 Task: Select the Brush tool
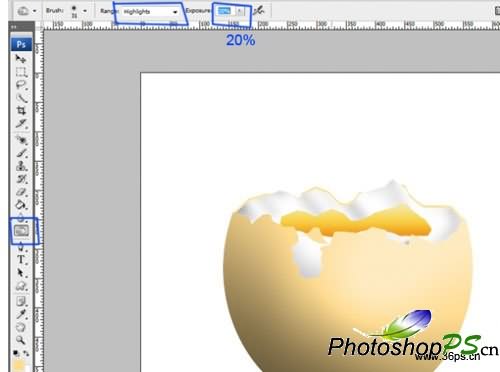(21, 153)
